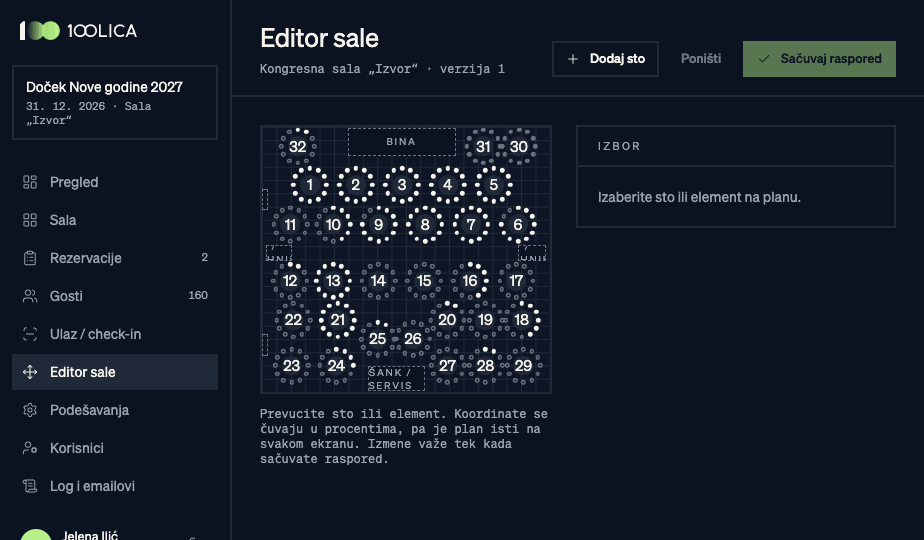Select the Sala grid icon
The image size is (924, 540).
click(30, 220)
